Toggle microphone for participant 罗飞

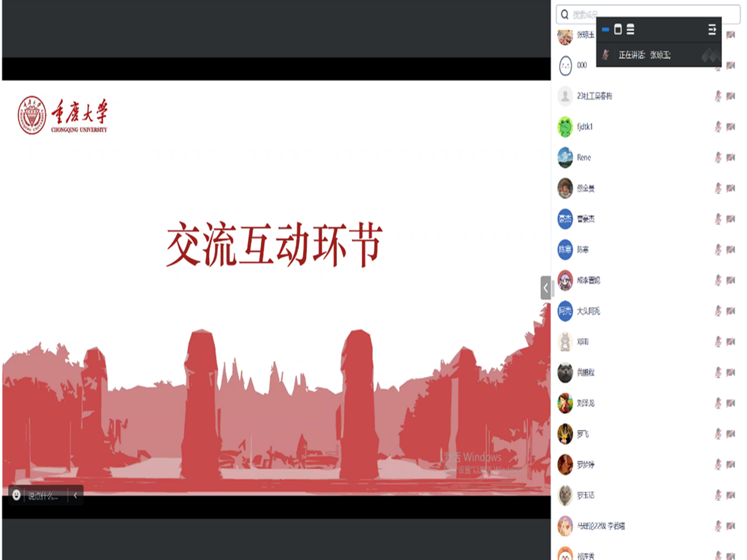pyautogui.click(x=717, y=434)
